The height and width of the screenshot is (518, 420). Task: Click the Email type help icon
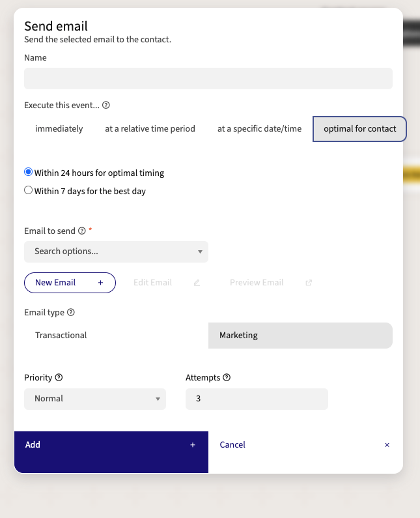pyautogui.click(x=71, y=312)
